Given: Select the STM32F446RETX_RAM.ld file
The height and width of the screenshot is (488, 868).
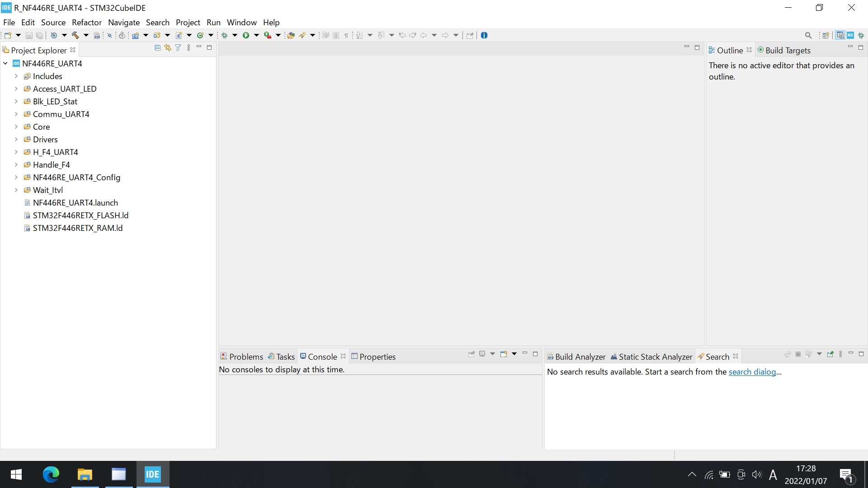Looking at the screenshot, I should point(78,228).
